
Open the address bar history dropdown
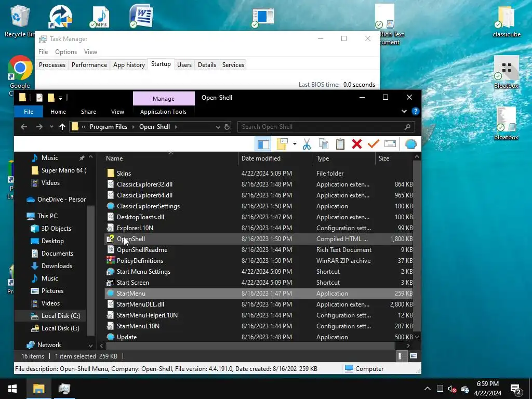click(x=218, y=127)
